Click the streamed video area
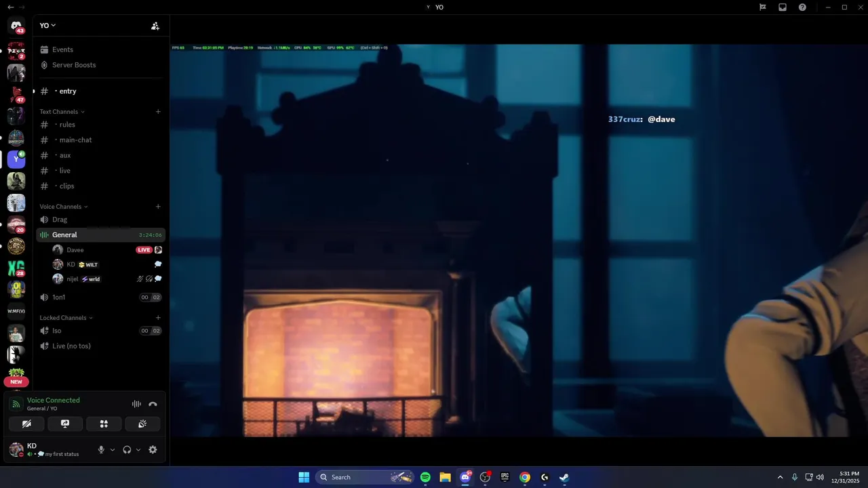This screenshot has height=488, width=868. (x=519, y=241)
